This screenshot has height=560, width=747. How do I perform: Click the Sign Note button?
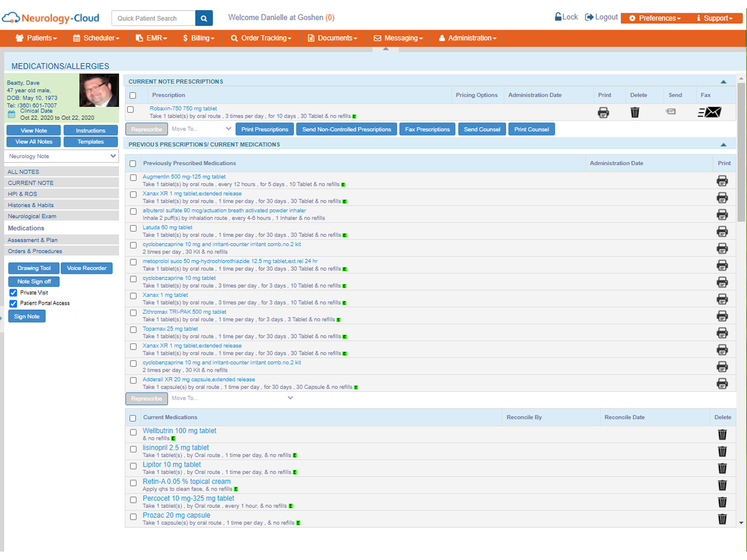tap(27, 316)
